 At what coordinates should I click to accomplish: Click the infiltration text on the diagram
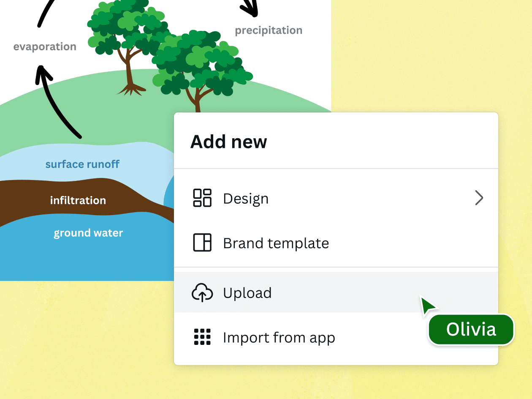click(x=78, y=200)
